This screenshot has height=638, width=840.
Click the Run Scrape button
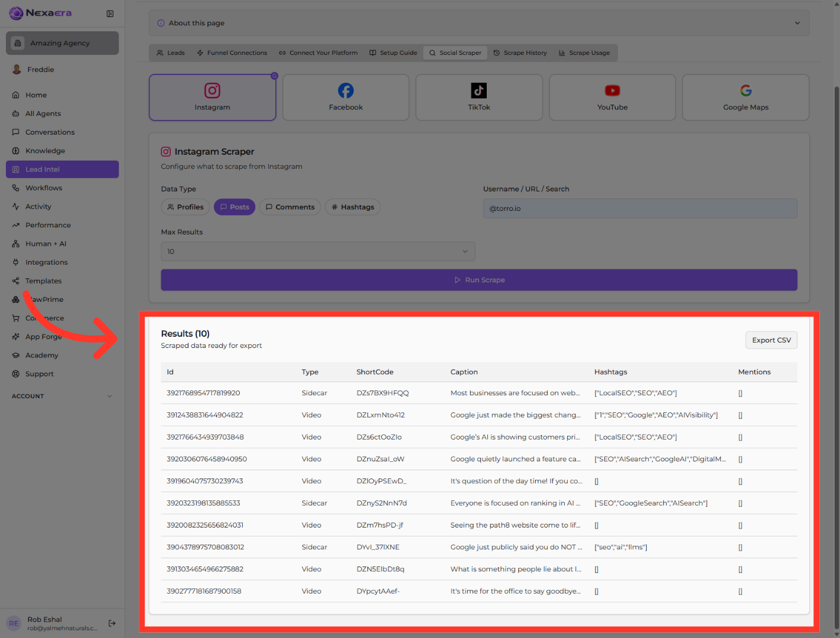(x=479, y=280)
